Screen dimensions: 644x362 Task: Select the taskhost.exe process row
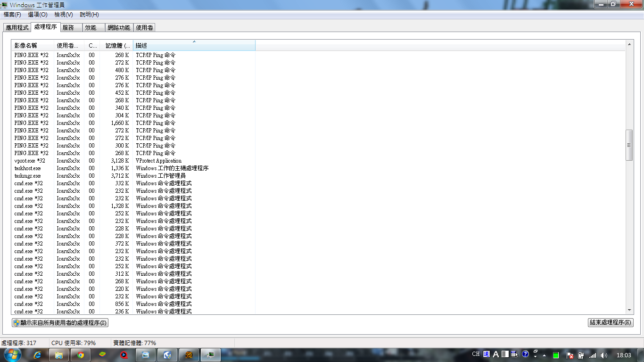click(x=133, y=168)
